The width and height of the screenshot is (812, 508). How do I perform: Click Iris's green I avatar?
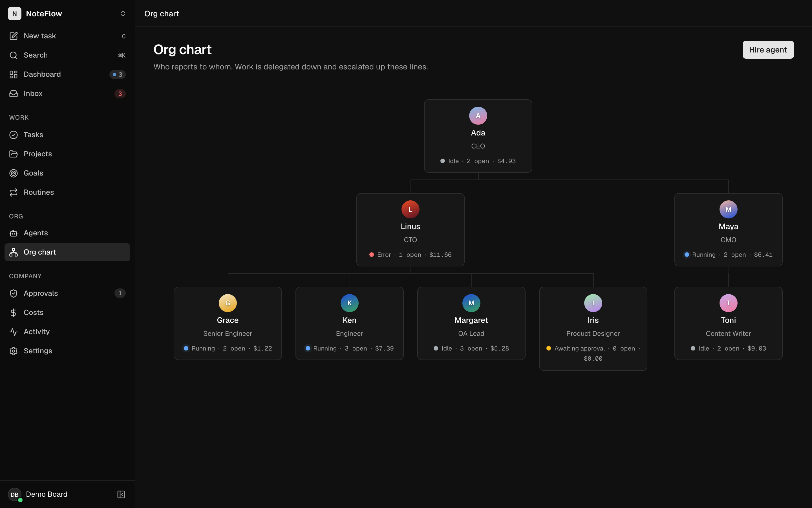click(593, 303)
